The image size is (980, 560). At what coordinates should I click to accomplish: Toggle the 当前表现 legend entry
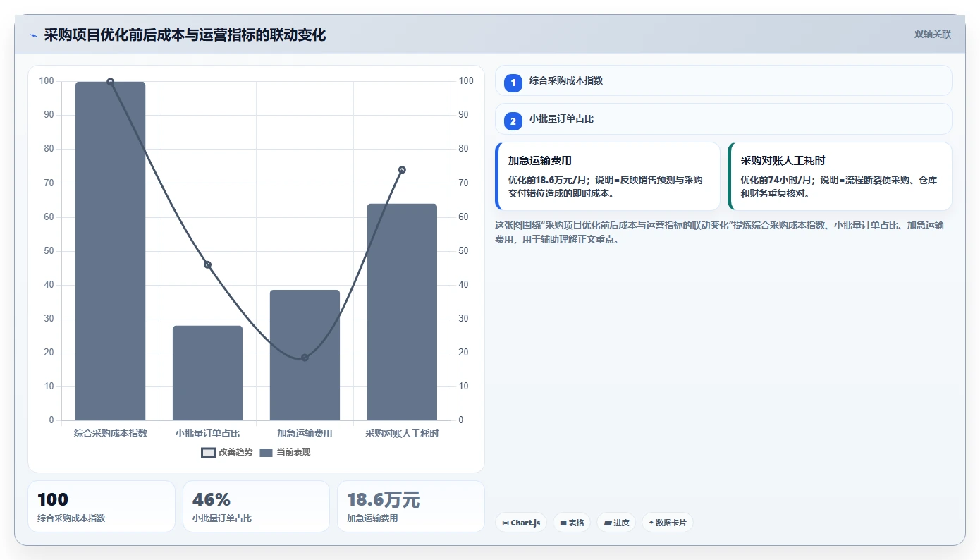click(x=285, y=452)
